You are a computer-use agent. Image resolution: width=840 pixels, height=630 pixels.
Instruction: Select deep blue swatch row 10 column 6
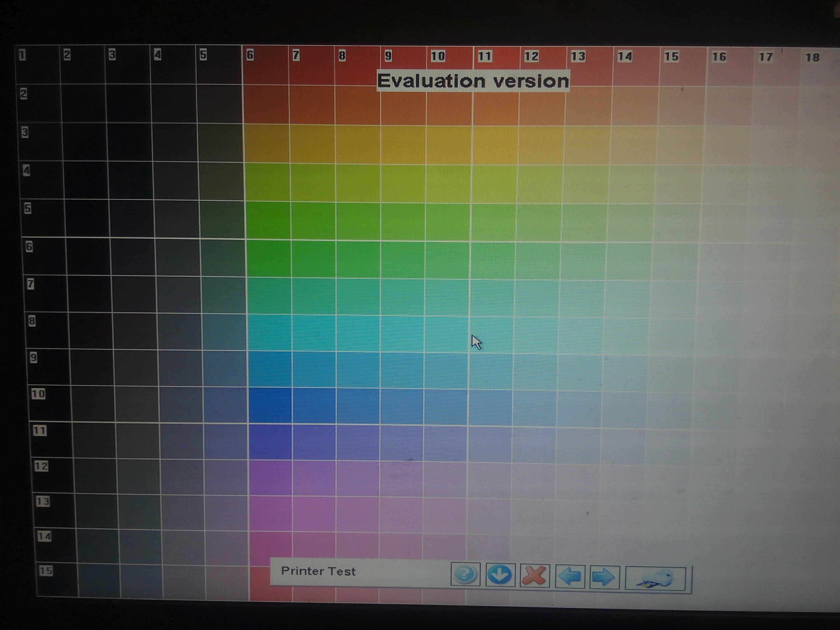click(x=270, y=405)
